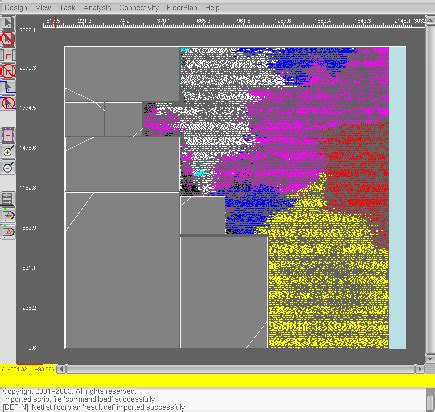Click the crossed-out wire pointer tool
Viewport: 435px width, 412px height.
click(8, 103)
